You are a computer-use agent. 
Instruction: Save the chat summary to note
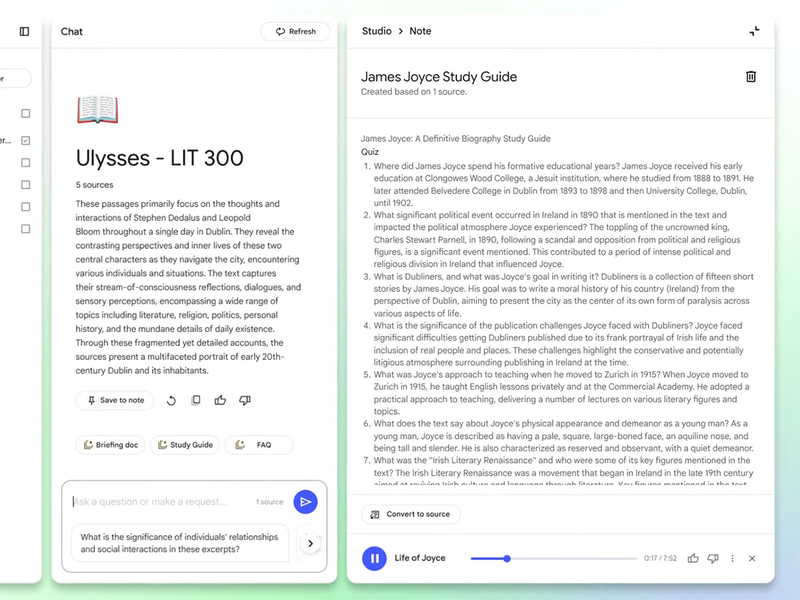pyautogui.click(x=116, y=401)
